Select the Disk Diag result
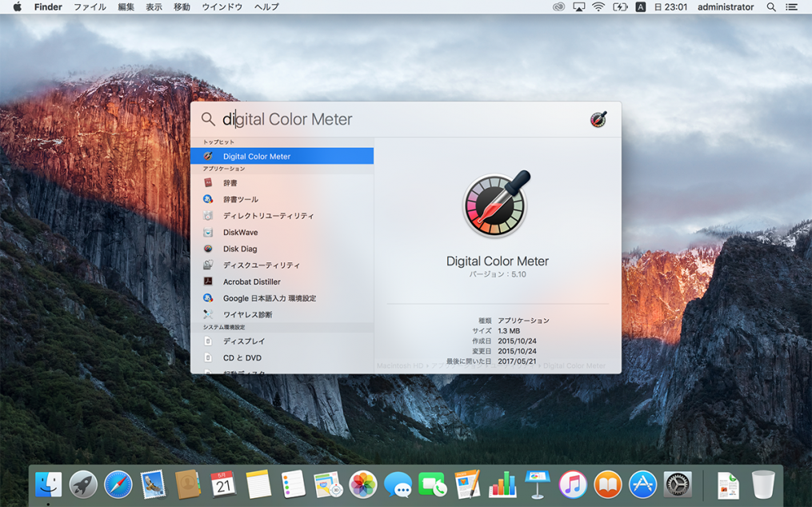812x507 pixels. tap(282, 249)
